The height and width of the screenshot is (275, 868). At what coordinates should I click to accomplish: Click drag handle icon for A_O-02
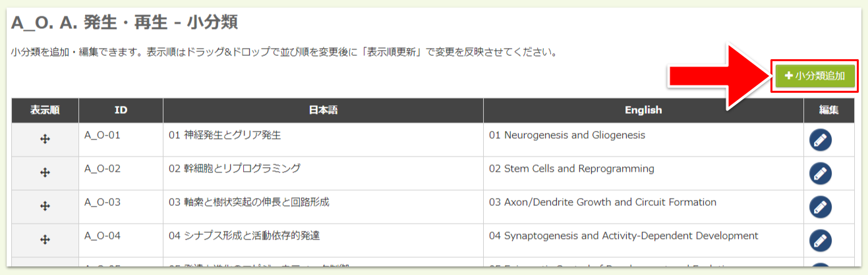click(x=45, y=173)
